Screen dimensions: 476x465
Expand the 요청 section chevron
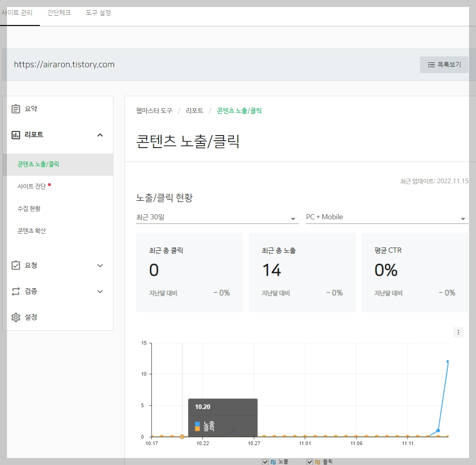coord(100,266)
